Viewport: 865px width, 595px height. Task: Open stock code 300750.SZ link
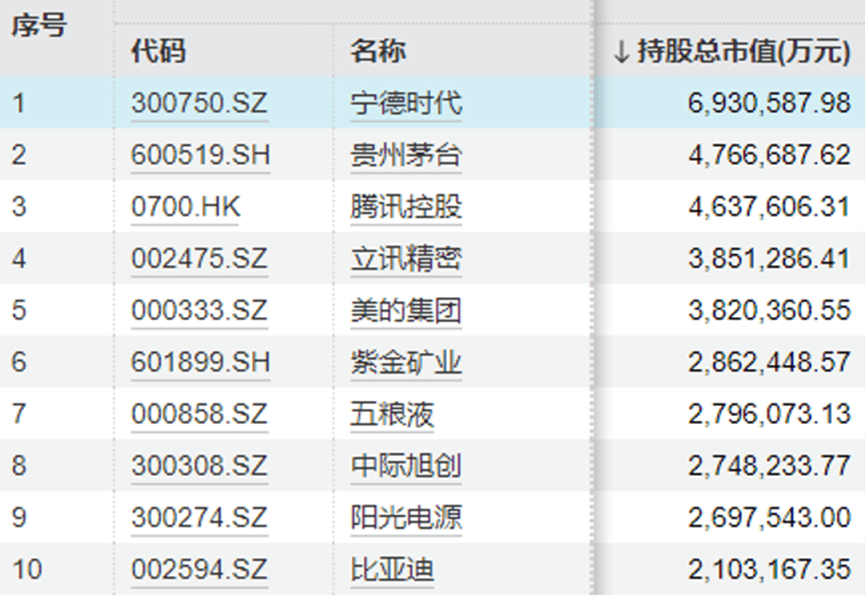tap(198, 102)
